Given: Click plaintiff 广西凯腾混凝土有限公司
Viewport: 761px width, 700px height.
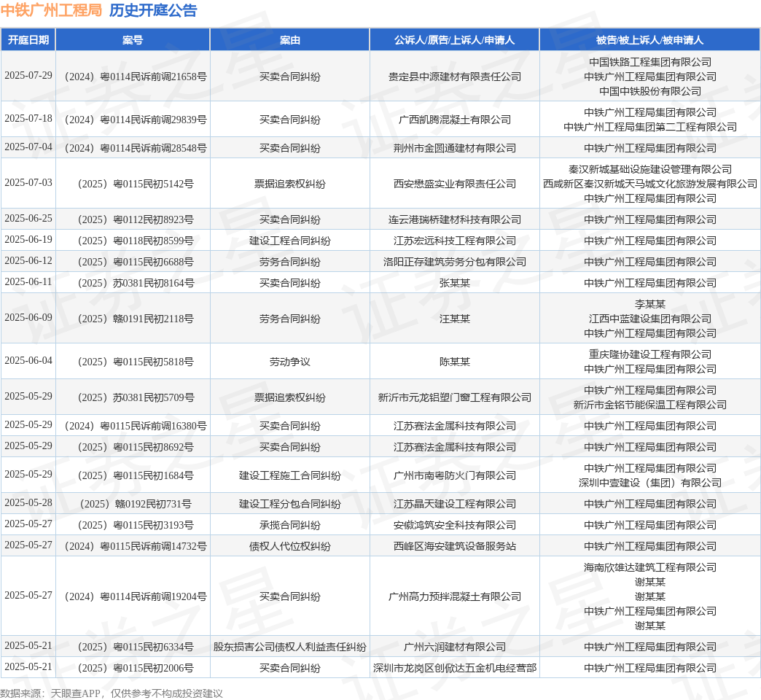Looking at the screenshot, I should (x=454, y=120).
